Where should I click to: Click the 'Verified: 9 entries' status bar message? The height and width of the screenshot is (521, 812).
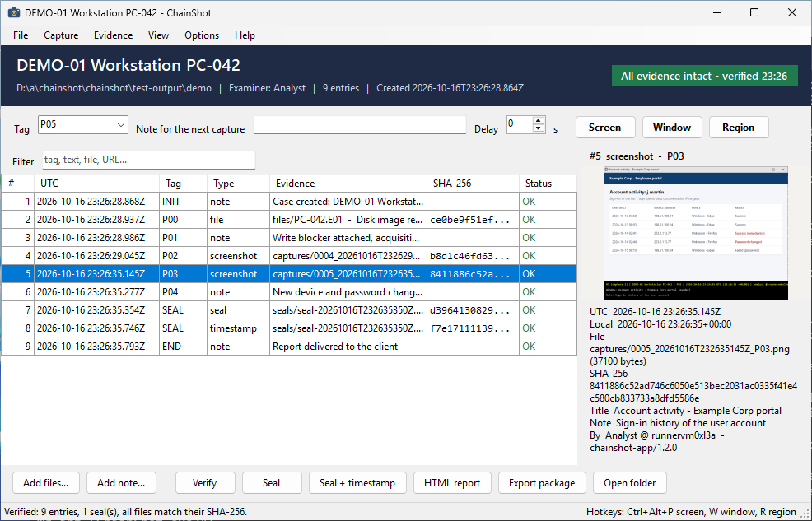click(125, 512)
